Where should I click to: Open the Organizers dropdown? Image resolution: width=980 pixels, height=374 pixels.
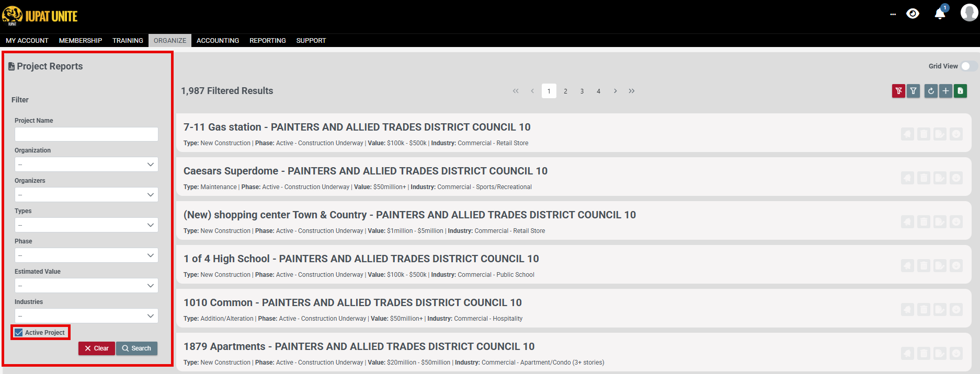[x=86, y=195]
